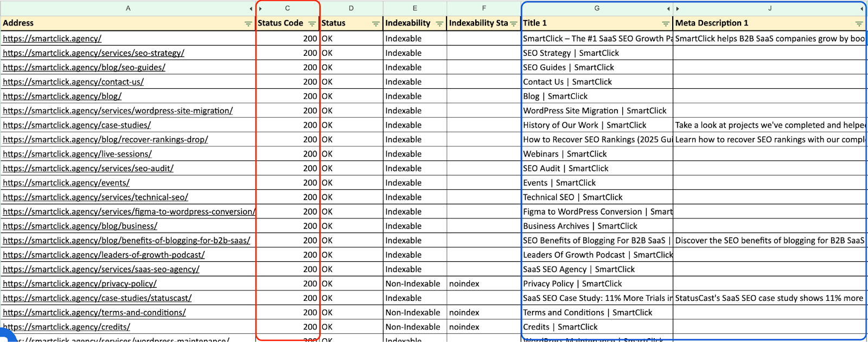The image size is (868, 342).
Task: Select the 'Take a look at projects' meta description
Action: (770, 125)
